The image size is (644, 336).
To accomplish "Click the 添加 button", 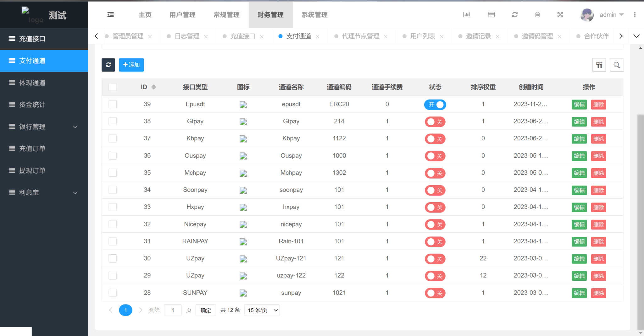I will pyautogui.click(x=131, y=65).
